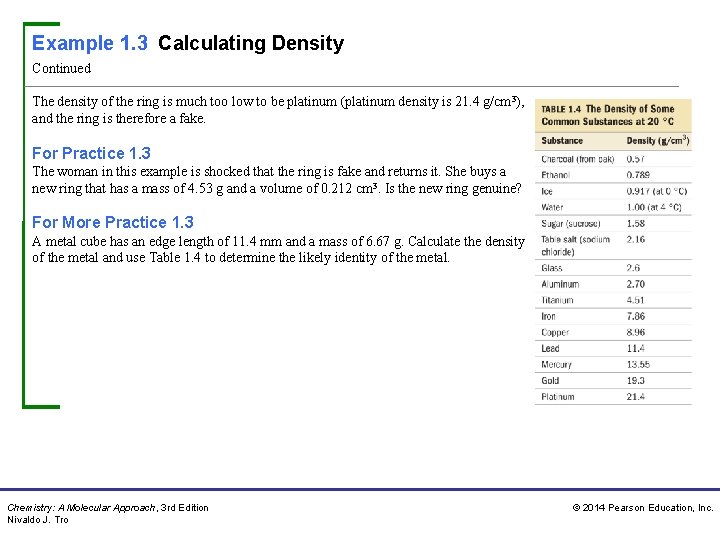
Task: Click the density value '11.4' for Lead
Action: 636,349
